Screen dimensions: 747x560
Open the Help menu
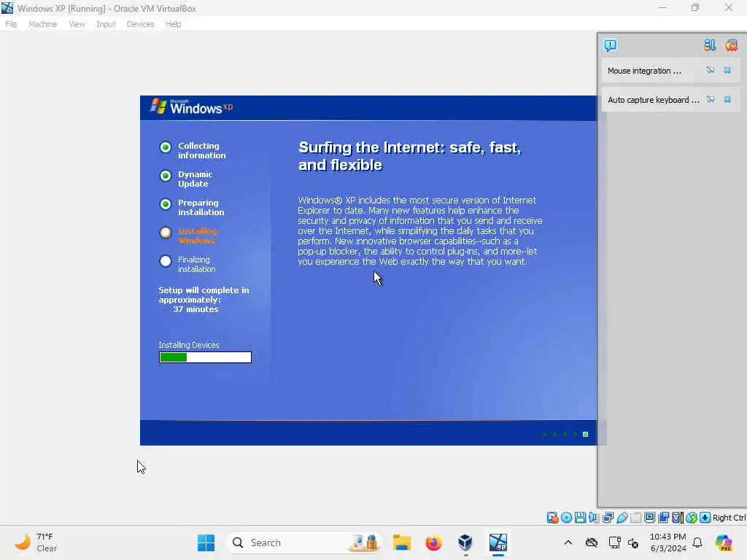pyautogui.click(x=173, y=24)
